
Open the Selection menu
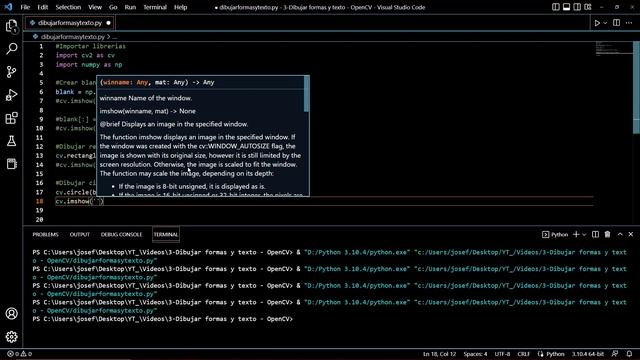(68, 7)
